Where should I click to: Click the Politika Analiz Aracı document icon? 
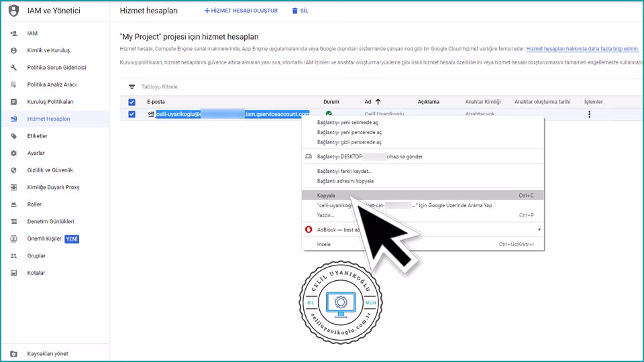[13, 84]
